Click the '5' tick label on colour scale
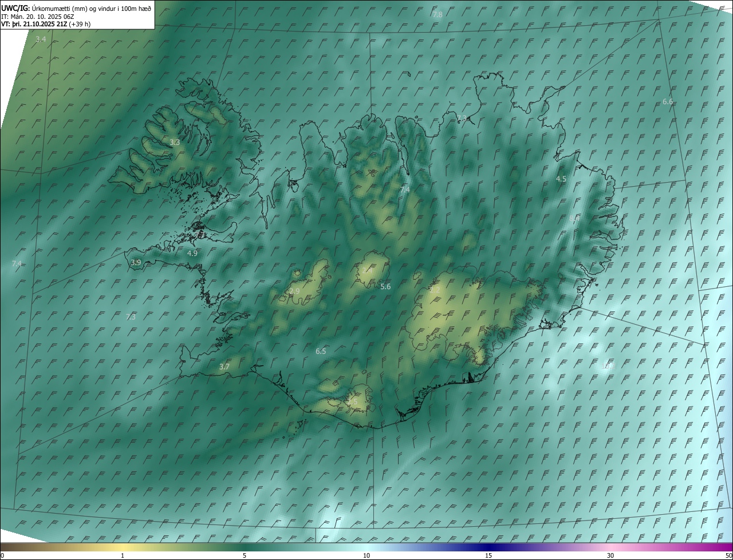733x560 pixels. [x=245, y=556]
